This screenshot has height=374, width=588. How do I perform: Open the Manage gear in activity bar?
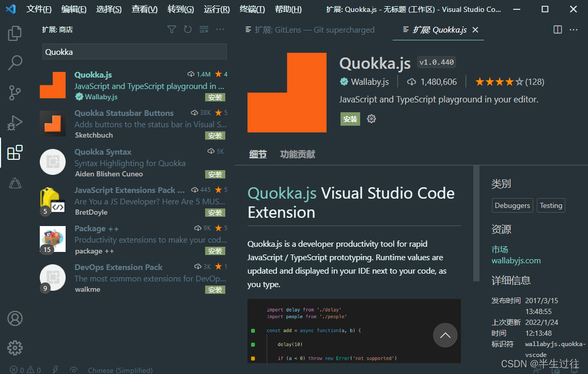pyautogui.click(x=15, y=348)
